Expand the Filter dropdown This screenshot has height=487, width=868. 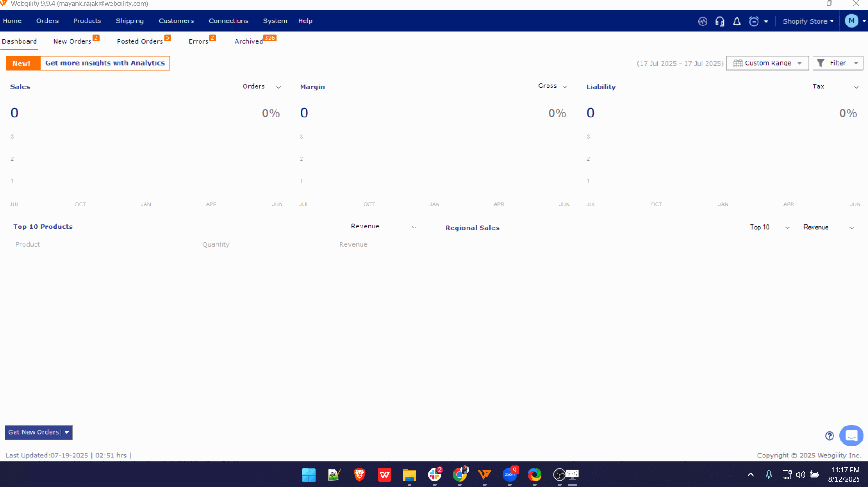coord(838,63)
